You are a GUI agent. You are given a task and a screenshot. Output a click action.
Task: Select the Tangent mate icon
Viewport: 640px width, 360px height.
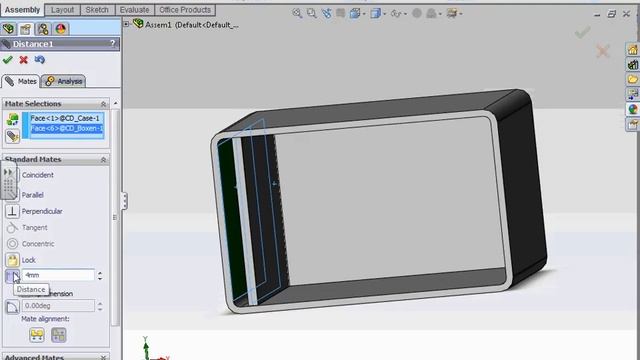point(12,227)
